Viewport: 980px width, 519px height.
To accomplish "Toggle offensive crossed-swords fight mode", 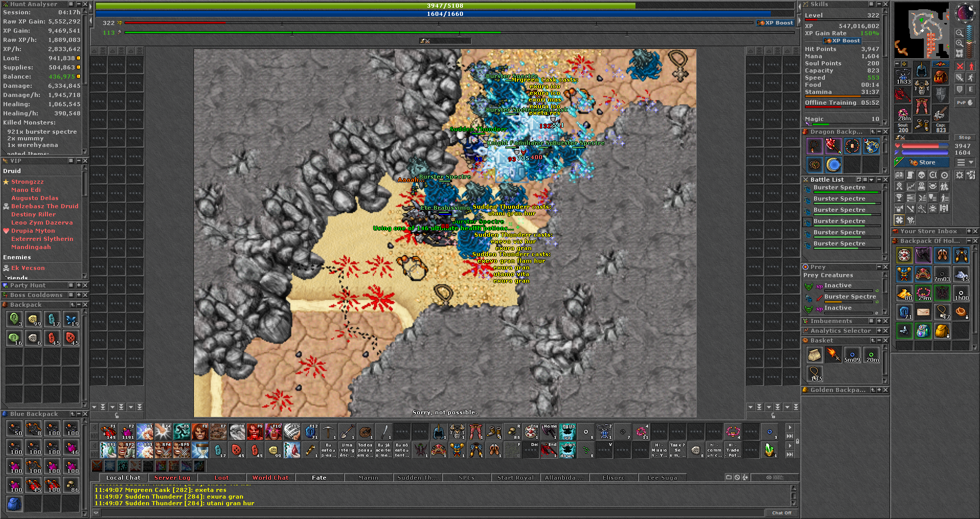I will click(x=960, y=66).
